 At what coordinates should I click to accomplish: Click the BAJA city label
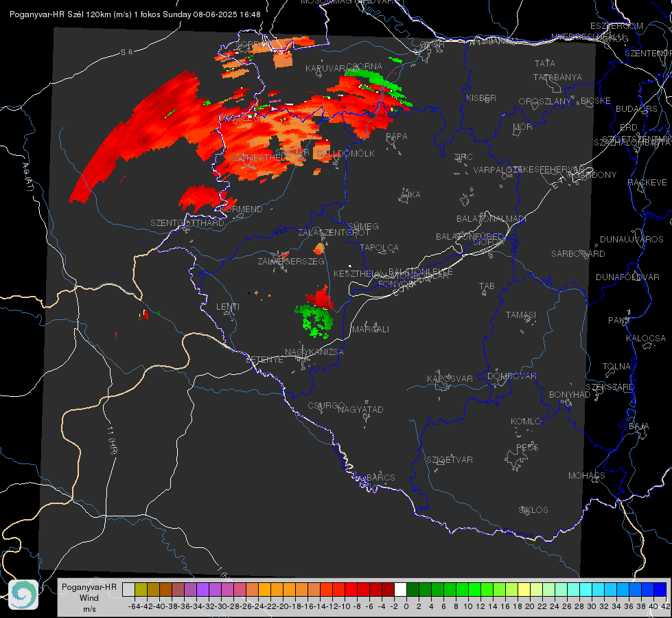(x=639, y=426)
